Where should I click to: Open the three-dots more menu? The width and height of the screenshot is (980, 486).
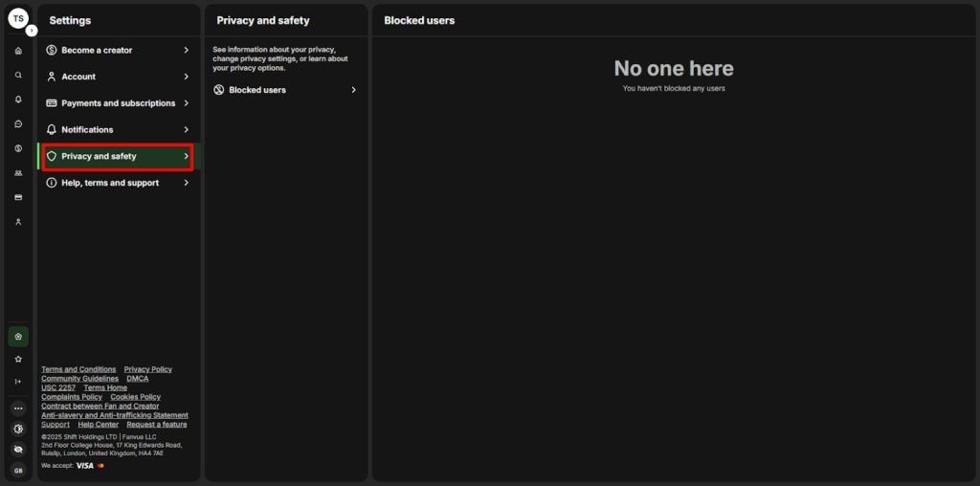(18, 409)
